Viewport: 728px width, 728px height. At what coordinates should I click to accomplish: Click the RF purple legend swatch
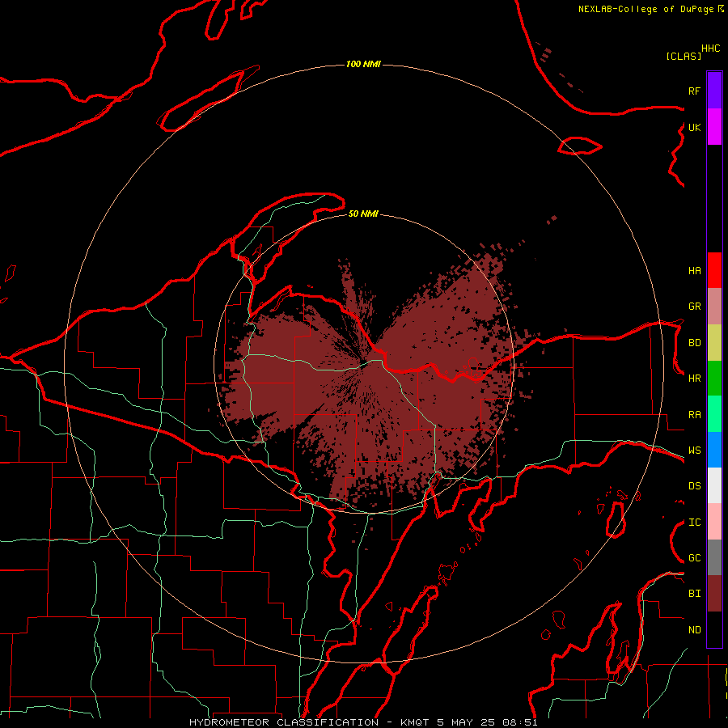[x=714, y=91]
